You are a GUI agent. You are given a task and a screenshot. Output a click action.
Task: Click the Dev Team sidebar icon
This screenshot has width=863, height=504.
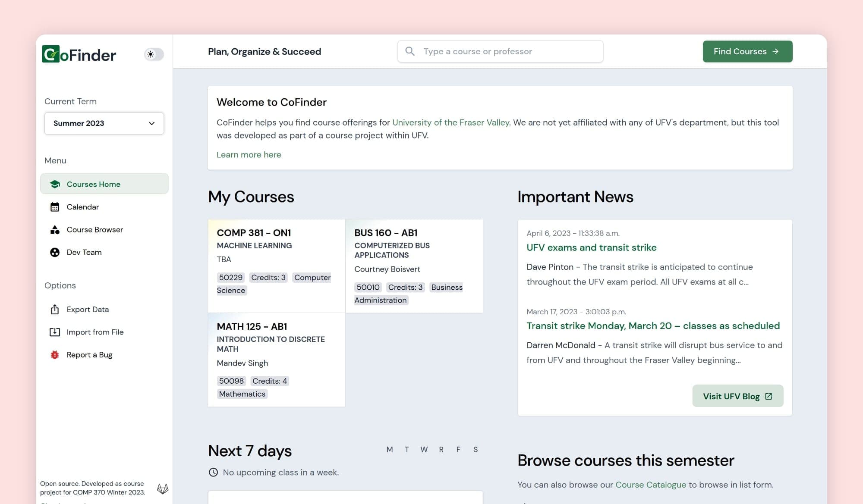[55, 252]
